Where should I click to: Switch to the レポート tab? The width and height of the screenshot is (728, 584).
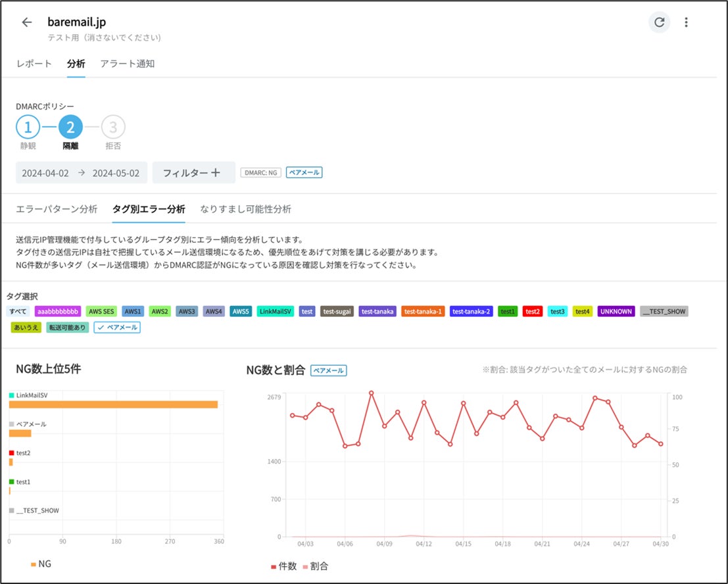click(34, 64)
